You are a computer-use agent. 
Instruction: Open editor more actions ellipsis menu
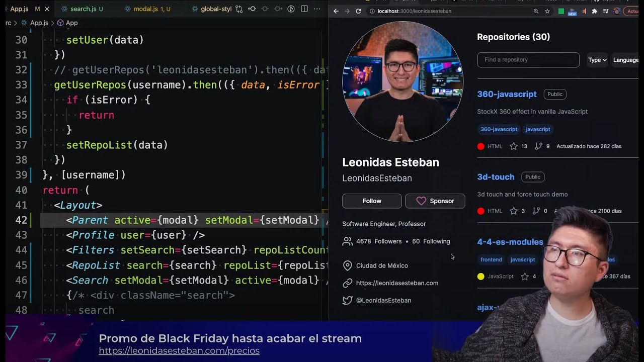pos(317,9)
